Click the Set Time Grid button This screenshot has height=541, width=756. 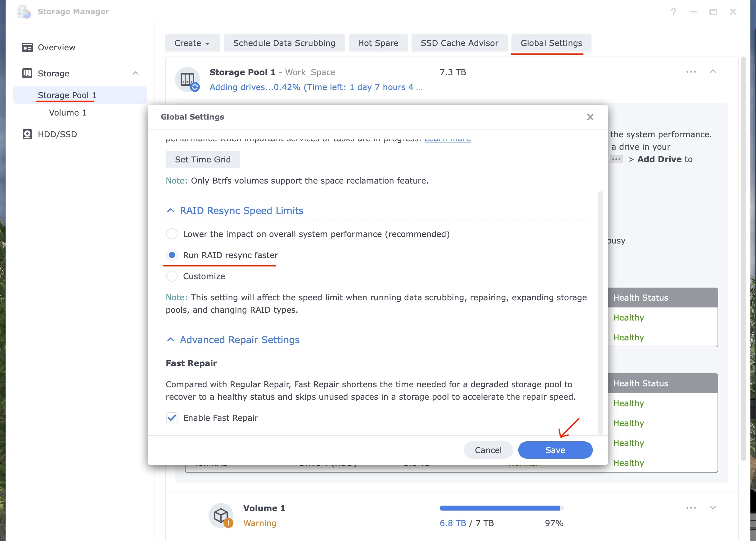click(x=202, y=160)
